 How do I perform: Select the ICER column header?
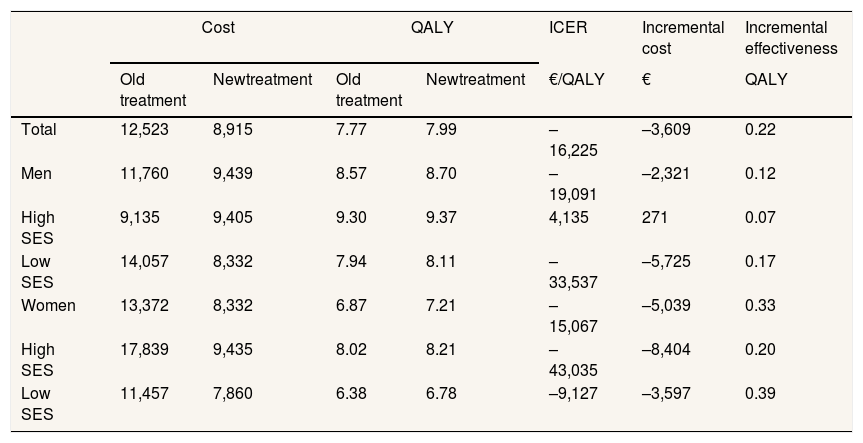(568, 28)
